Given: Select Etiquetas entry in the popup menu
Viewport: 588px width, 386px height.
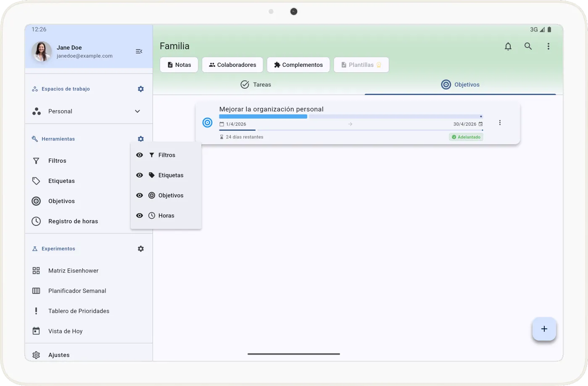Looking at the screenshot, I should pos(166,175).
